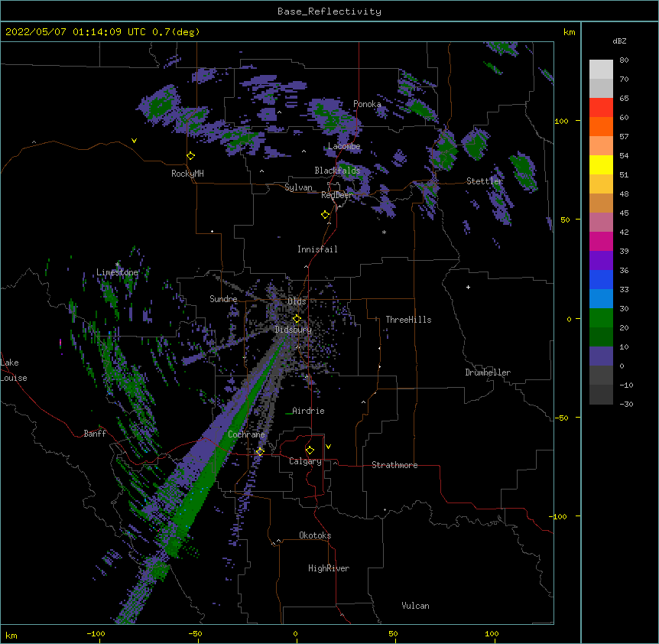Click the yellow v marker east of Calgary
This screenshot has width=659, height=644.
pos(328,447)
